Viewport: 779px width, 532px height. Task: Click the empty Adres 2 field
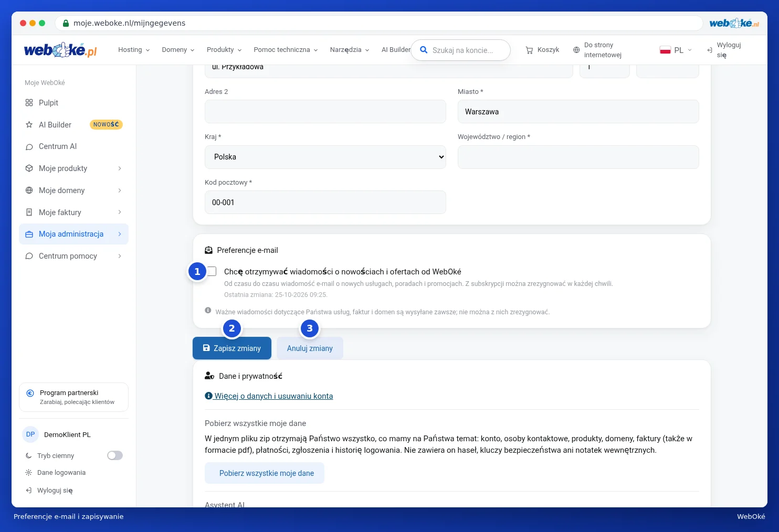click(x=325, y=112)
